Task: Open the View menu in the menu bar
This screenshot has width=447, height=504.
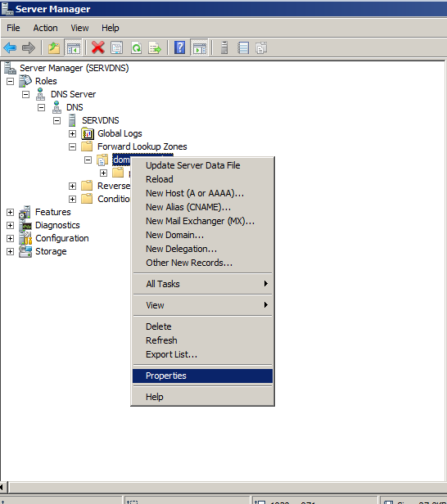Action: point(79,28)
